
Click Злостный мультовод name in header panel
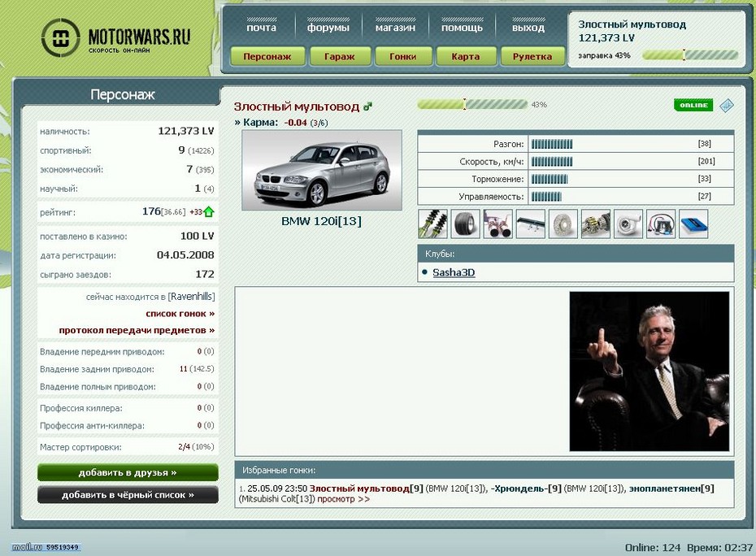pyautogui.click(x=632, y=24)
